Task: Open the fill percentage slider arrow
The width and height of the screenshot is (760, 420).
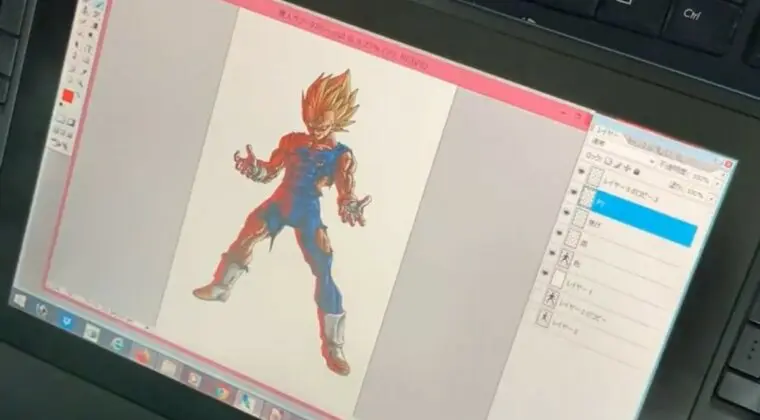Action: coord(712,198)
